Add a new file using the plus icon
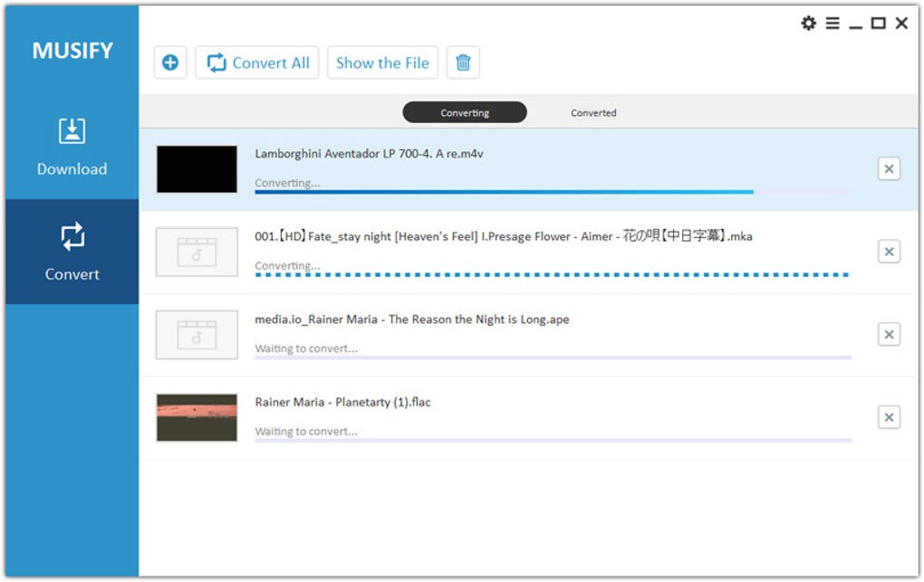 pyautogui.click(x=170, y=62)
